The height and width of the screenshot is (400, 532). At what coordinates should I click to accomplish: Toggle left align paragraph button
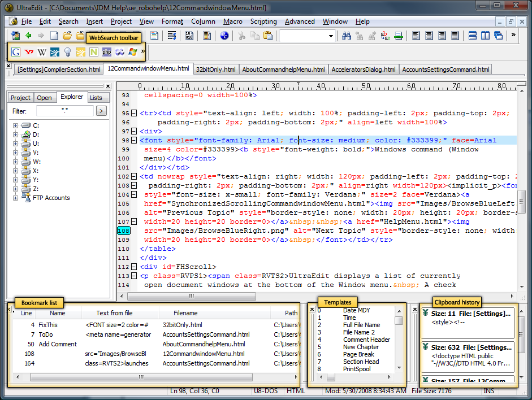pos(416,35)
